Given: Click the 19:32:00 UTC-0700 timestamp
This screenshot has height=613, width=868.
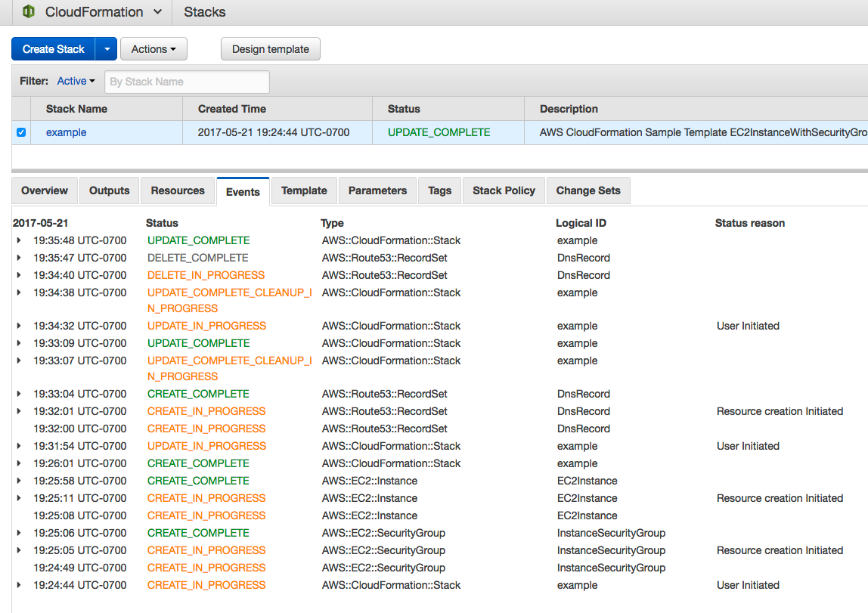Looking at the screenshot, I should [x=79, y=429].
